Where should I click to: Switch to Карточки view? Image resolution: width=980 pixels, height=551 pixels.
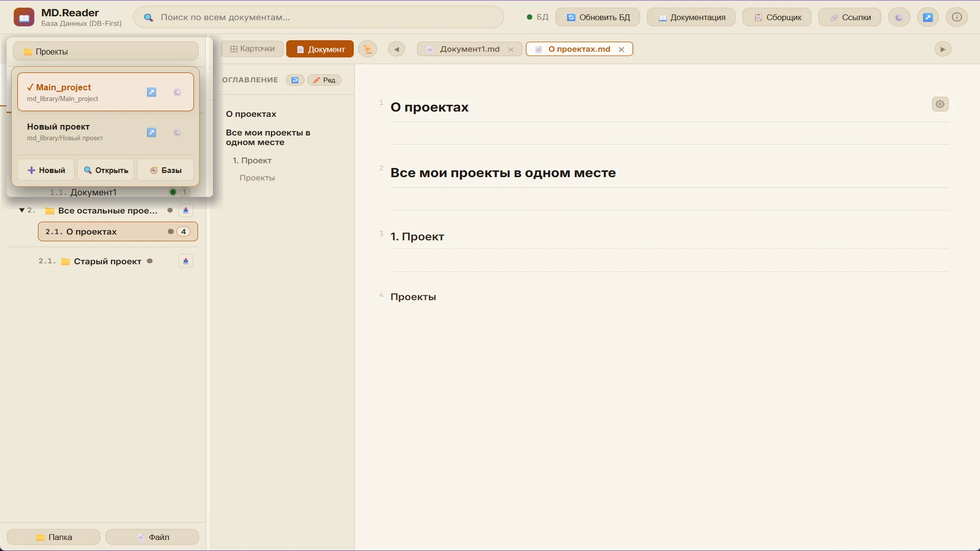point(252,49)
